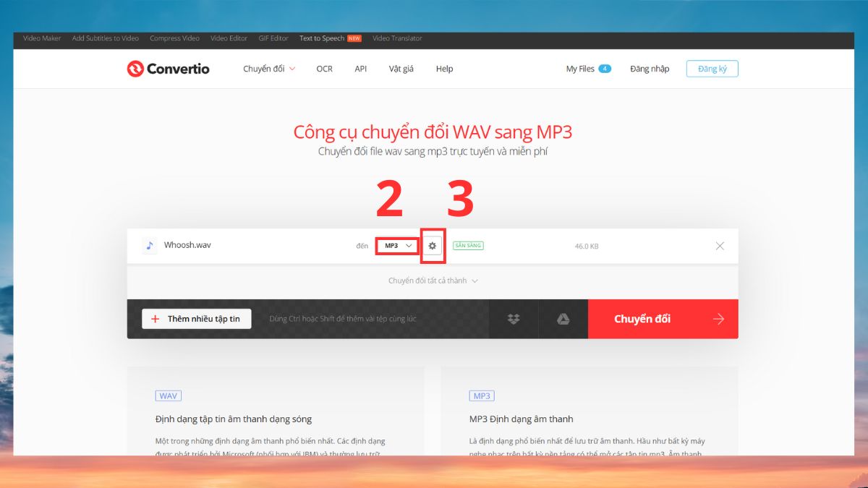Choose file from Google Drive icon

coord(563,319)
